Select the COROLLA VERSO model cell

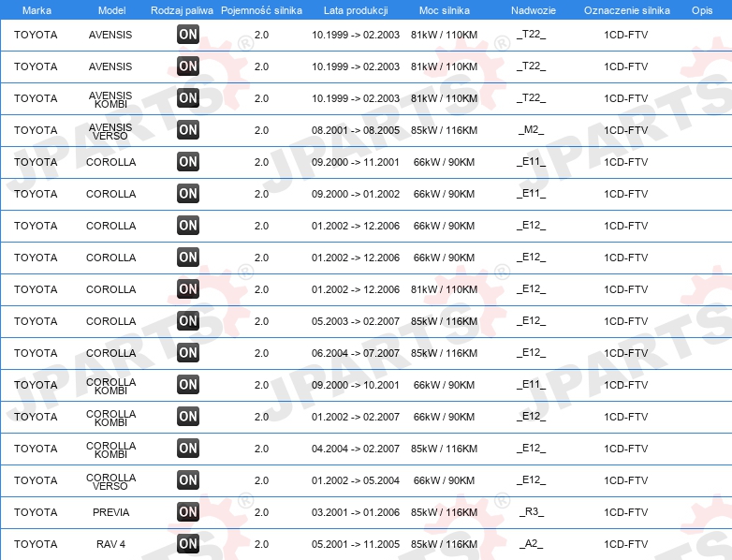coord(110,481)
